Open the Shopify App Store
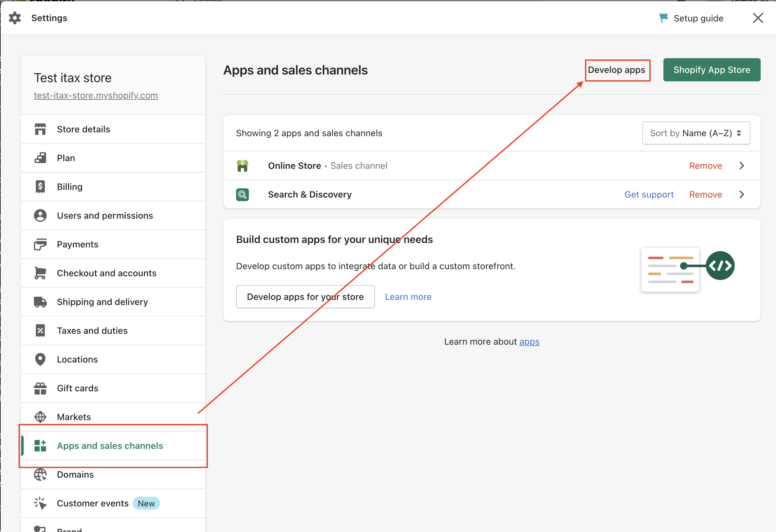 (x=712, y=70)
